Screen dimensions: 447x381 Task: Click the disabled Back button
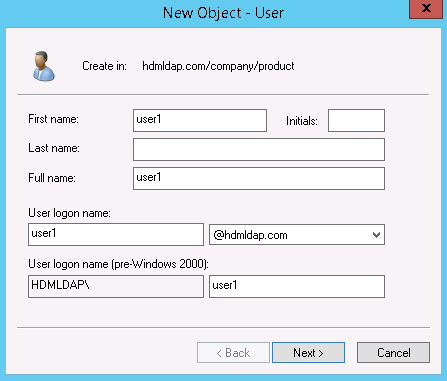pos(233,352)
